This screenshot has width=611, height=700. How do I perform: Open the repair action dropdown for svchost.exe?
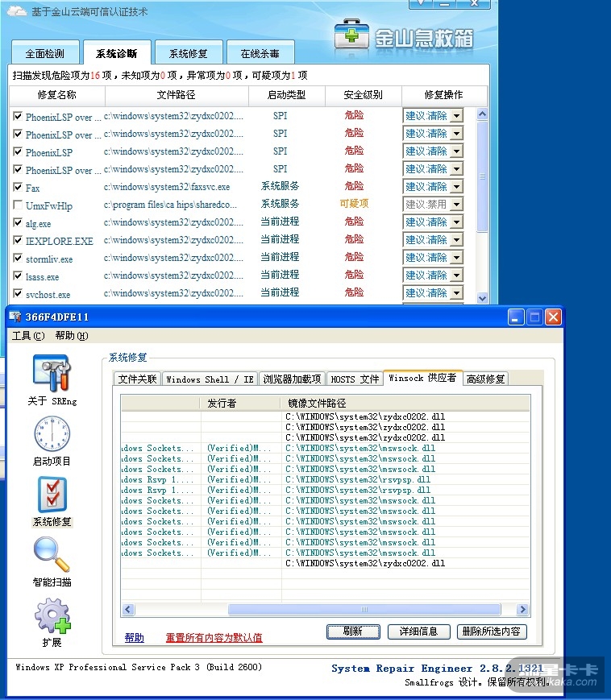coord(456,293)
